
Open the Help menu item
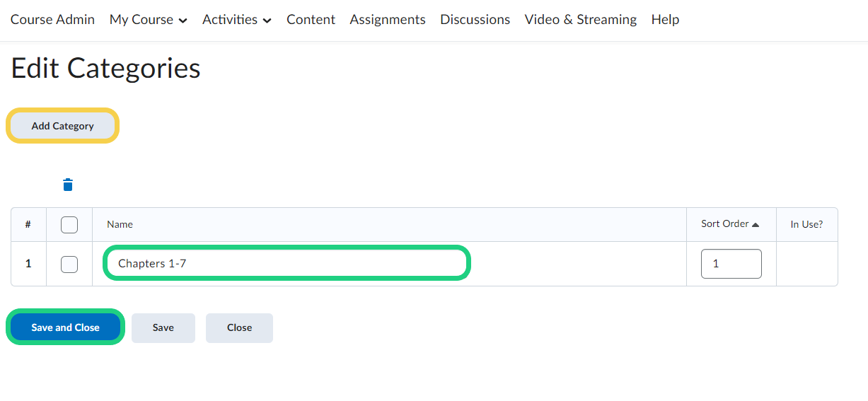coord(665,20)
